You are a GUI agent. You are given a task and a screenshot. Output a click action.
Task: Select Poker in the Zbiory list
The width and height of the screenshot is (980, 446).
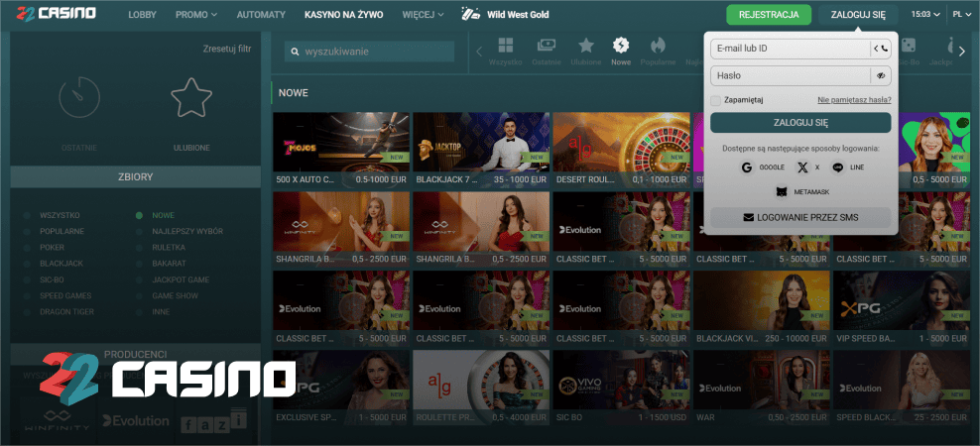[x=53, y=248]
